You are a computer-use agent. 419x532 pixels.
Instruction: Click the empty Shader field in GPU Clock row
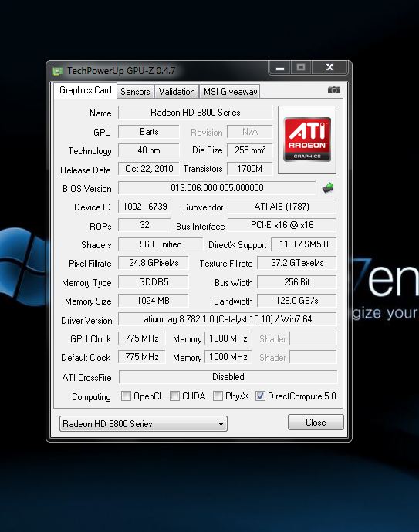(x=313, y=338)
